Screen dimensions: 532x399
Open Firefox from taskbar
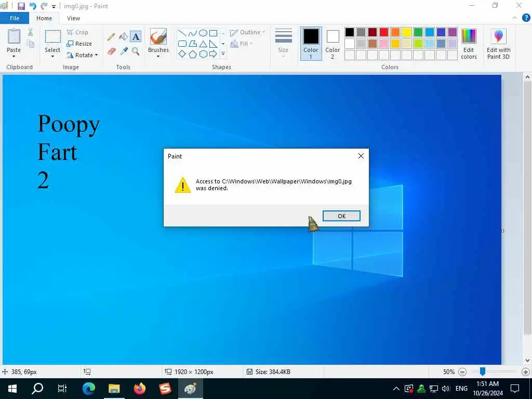pos(139,389)
